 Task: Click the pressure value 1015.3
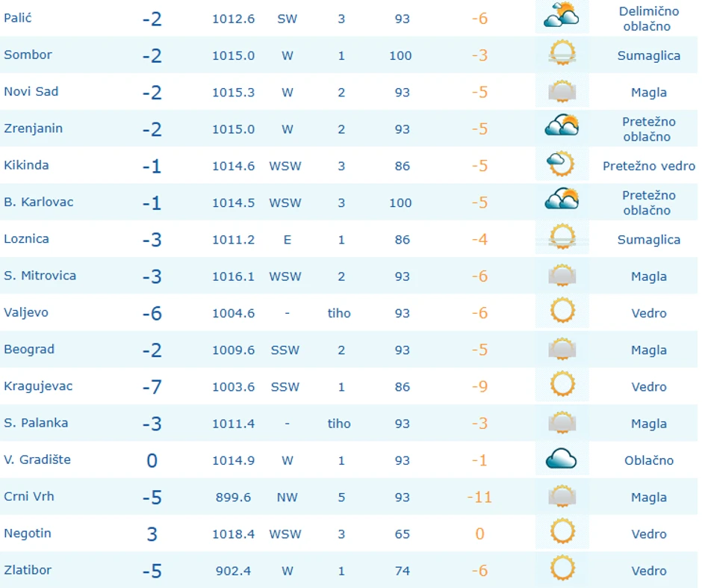click(233, 92)
